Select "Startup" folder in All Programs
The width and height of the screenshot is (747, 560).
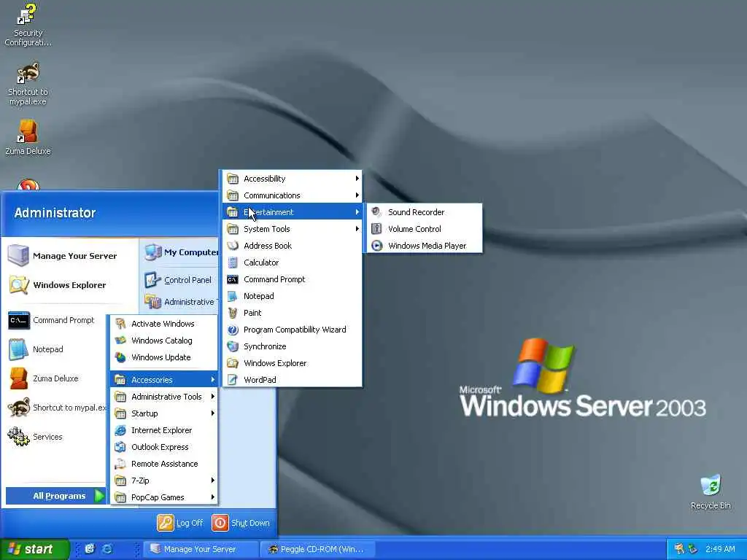point(163,413)
